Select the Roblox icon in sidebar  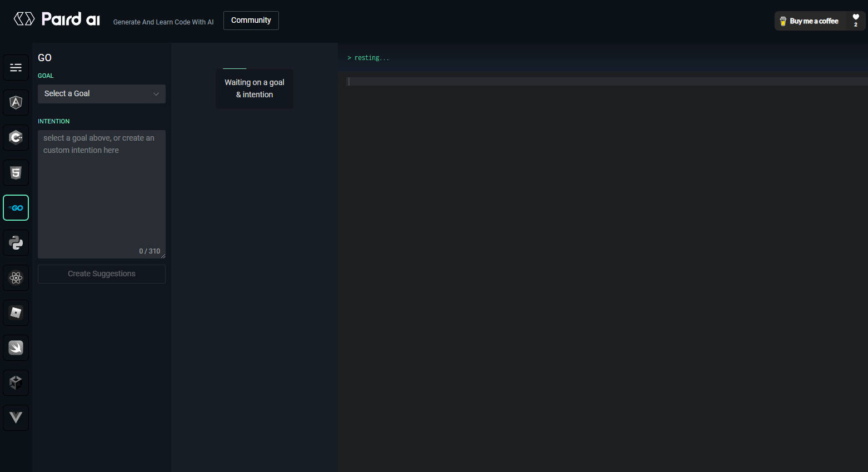click(16, 313)
